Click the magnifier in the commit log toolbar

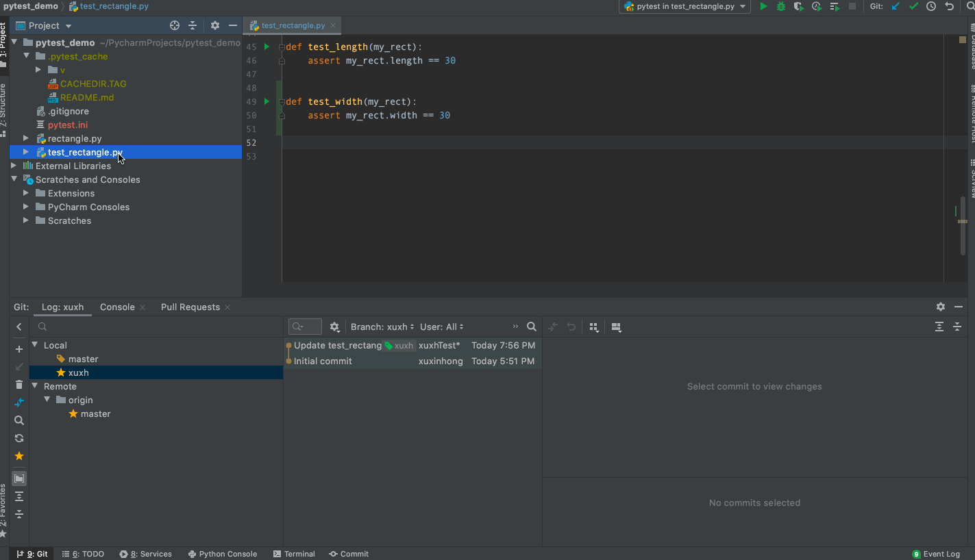click(532, 327)
